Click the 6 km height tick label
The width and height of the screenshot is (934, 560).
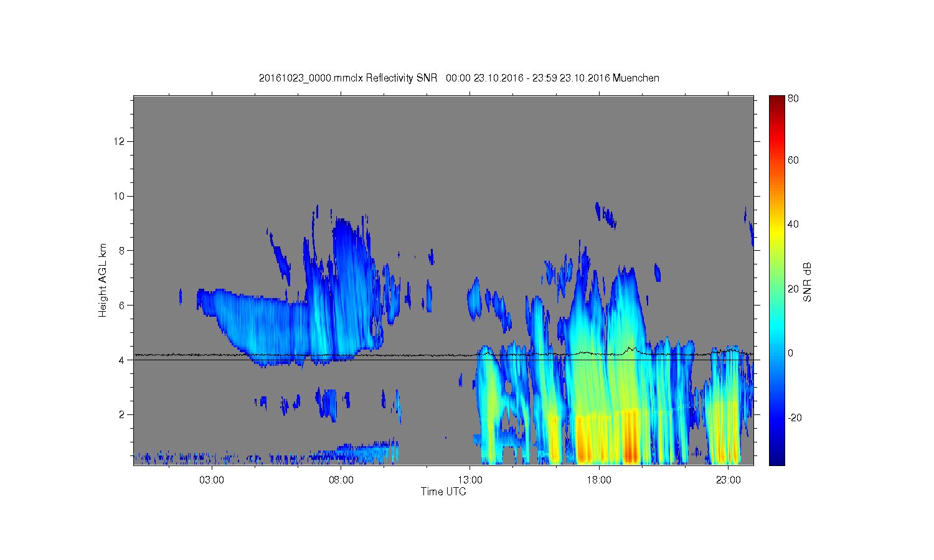click(123, 306)
